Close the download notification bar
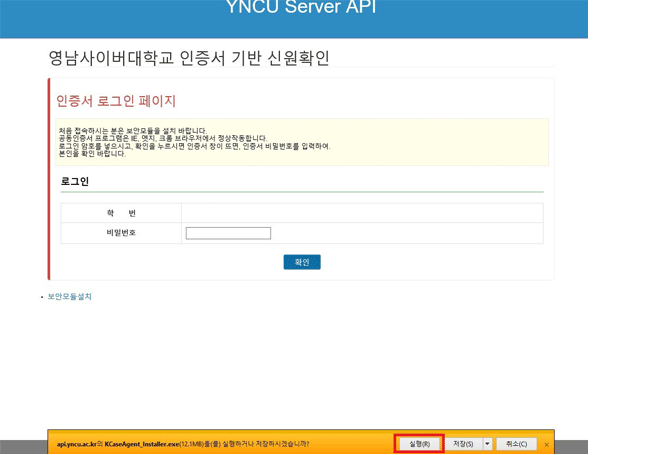Viewport: 647px width, 455px height. [546, 444]
